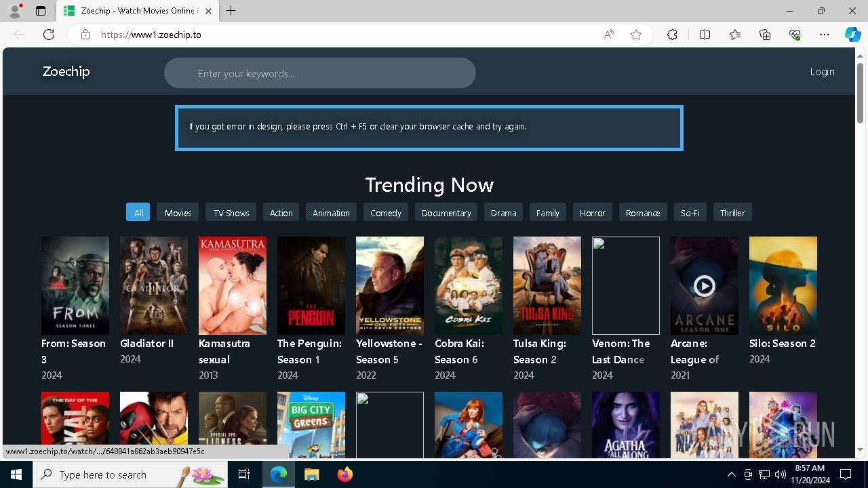Filter trending by Documentary
Image resolution: width=868 pixels, height=488 pixels.
pos(446,212)
